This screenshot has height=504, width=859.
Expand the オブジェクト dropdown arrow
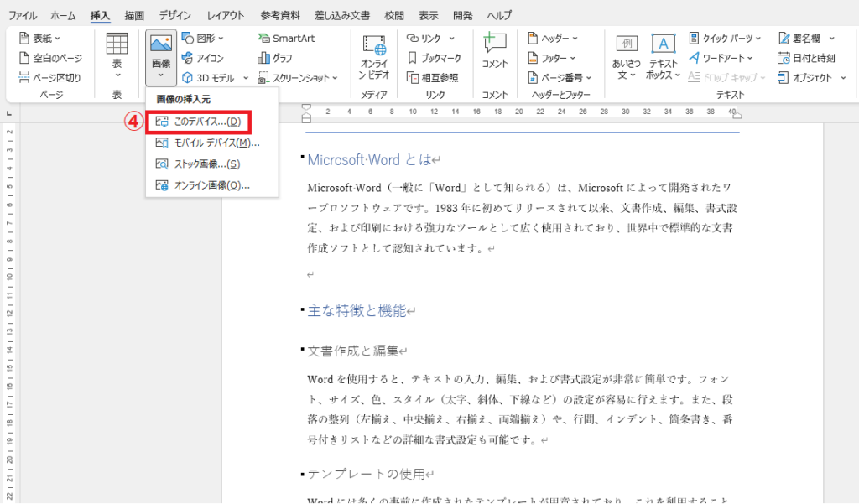843,78
